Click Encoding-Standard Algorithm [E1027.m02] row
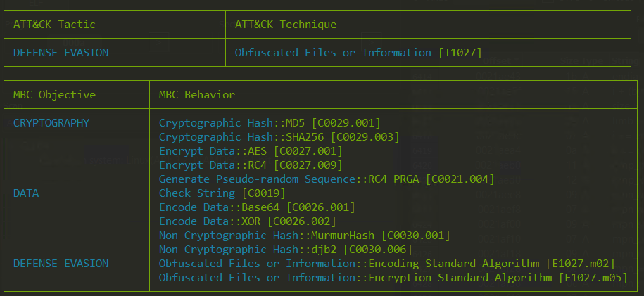Image resolution: width=644 pixels, height=296 pixels. 387,263
